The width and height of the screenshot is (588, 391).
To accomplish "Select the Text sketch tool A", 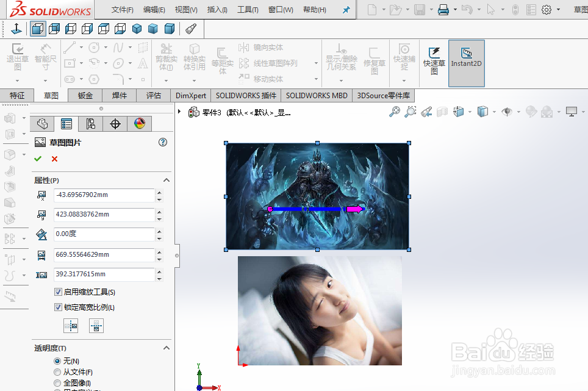I will click(x=143, y=63).
